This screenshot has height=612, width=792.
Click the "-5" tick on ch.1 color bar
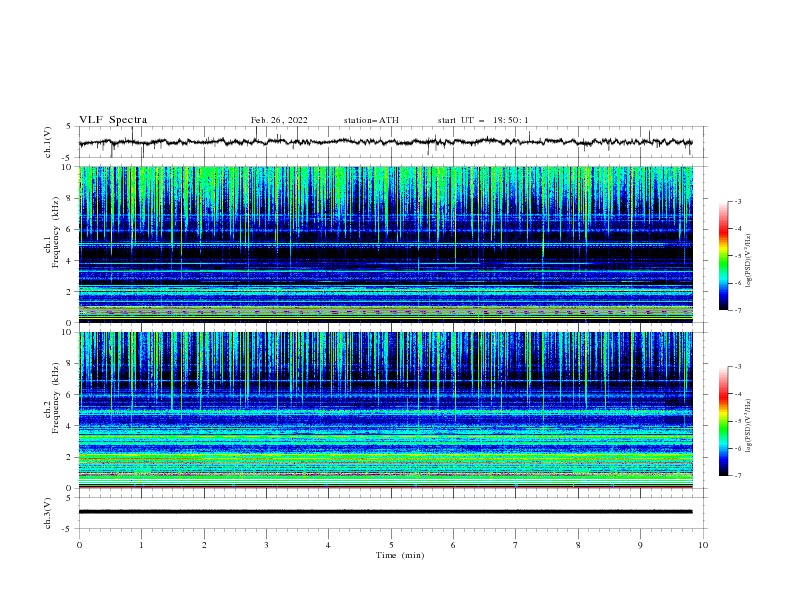(x=737, y=256)
